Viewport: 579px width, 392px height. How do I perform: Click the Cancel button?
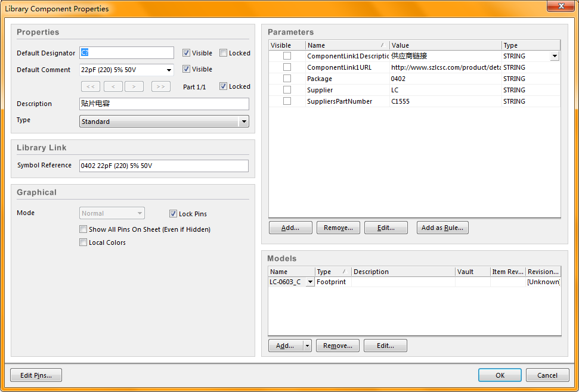pyautogui.click(x=547, y=375)
